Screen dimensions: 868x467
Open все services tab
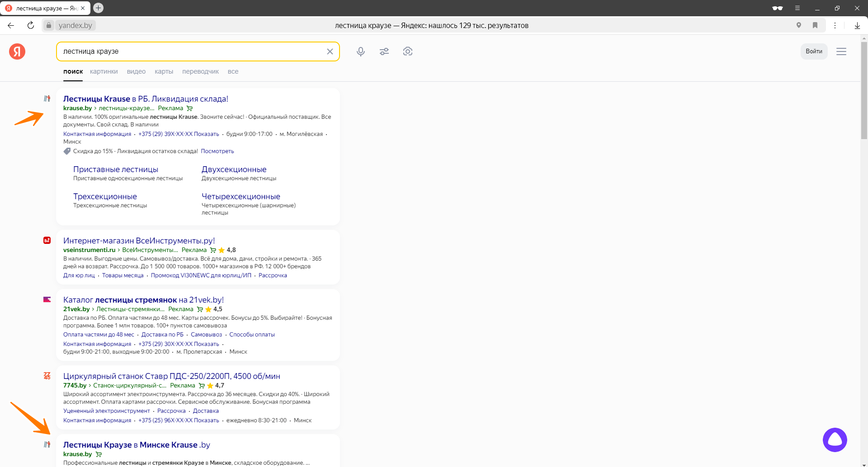click(x=233, y=71)
